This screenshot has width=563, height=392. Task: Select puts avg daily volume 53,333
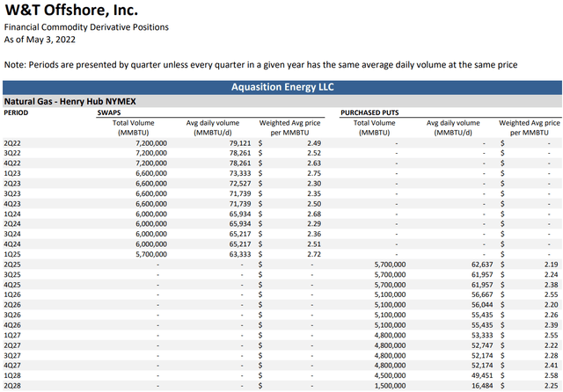pyautogui.click(x=482, y=335)
